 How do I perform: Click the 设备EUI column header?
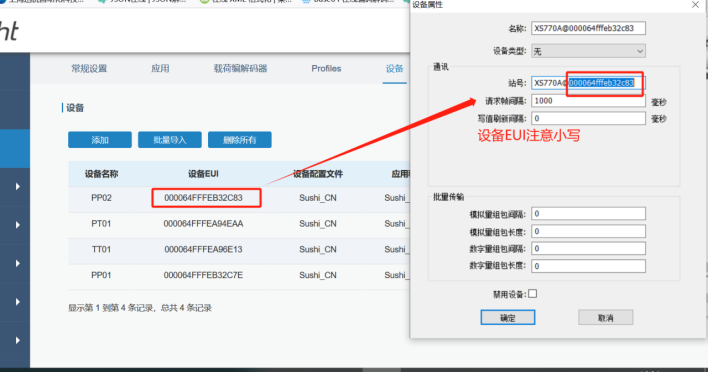(x=203, y=174)
